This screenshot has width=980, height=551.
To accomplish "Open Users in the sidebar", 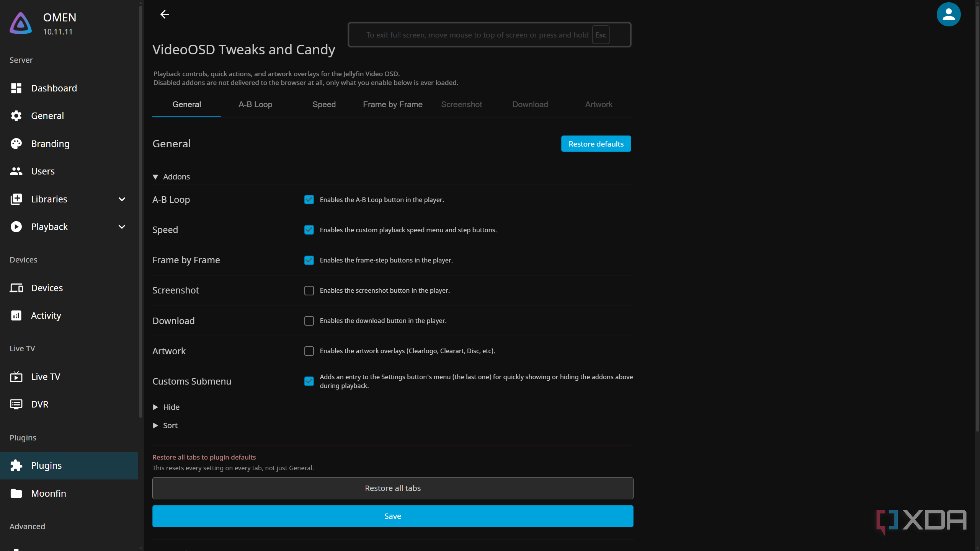I will pos(69,171).
